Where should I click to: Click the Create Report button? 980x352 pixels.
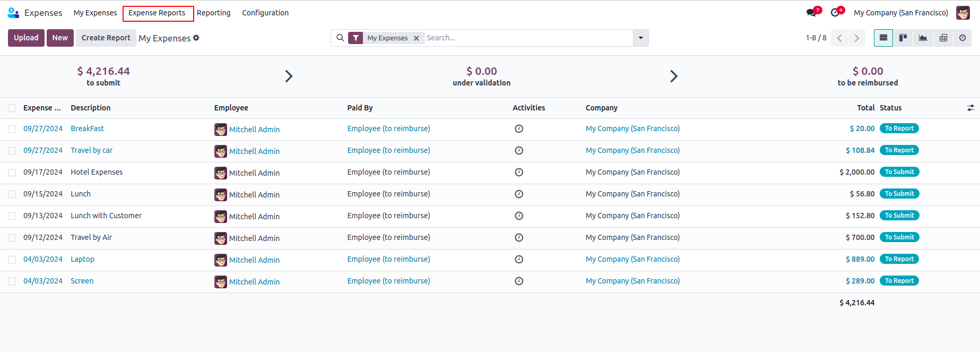[106, 38]
